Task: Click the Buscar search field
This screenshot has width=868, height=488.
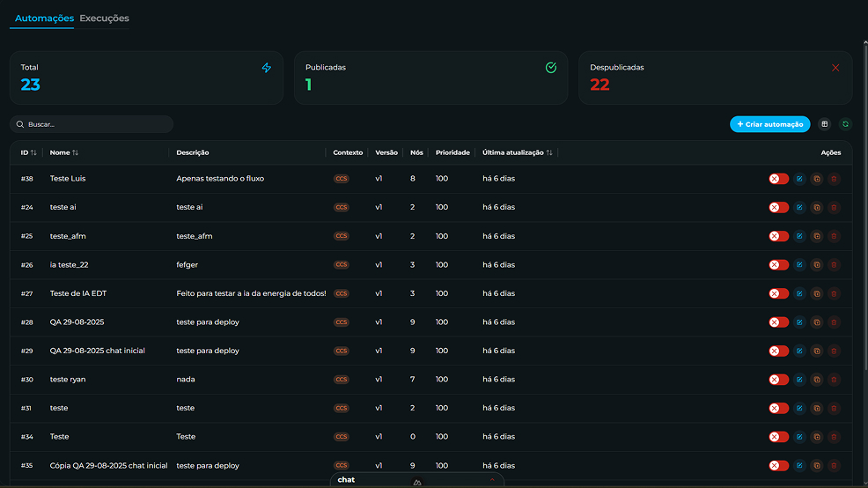Action: 92,124
